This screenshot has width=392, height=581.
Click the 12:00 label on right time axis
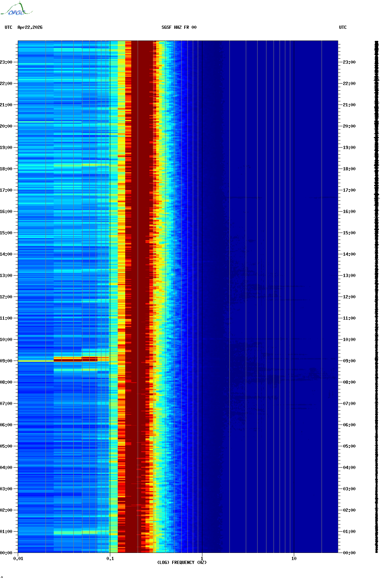[349, 297]
